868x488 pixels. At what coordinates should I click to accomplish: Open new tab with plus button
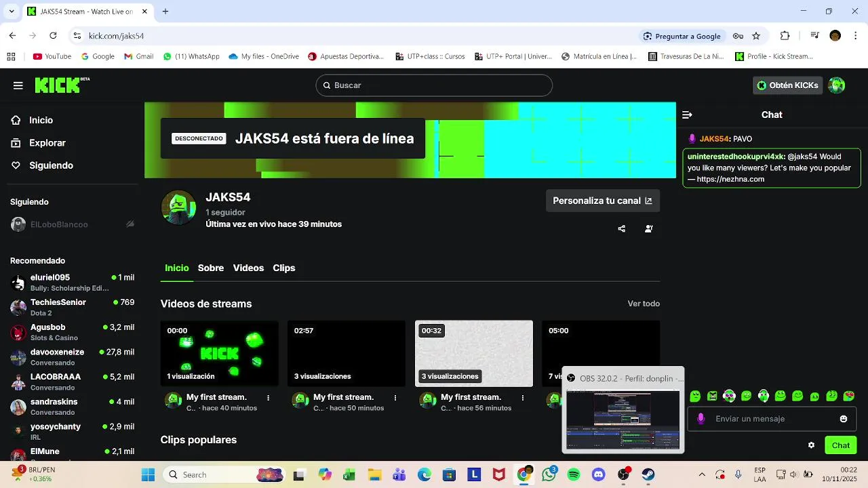click(x=165, y=12)
